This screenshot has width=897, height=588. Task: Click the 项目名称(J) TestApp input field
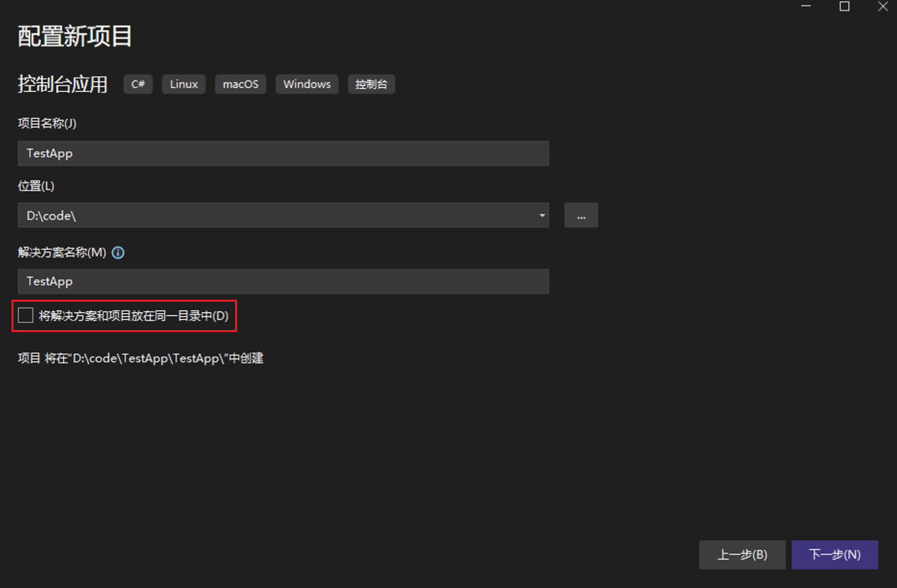283,153
